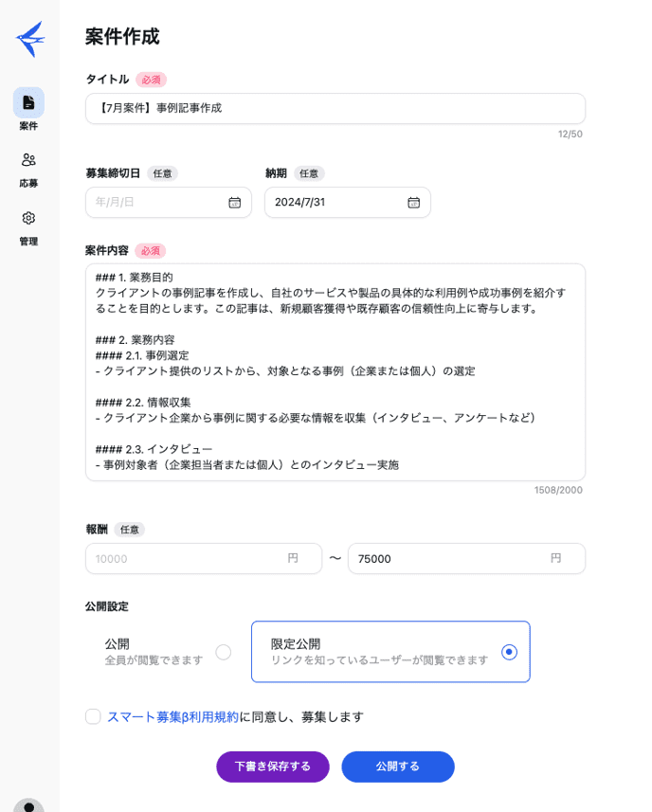This screenshot has width=652, height=812.
Task: Click the 12/50 character counter
Action: coord(570,135)
